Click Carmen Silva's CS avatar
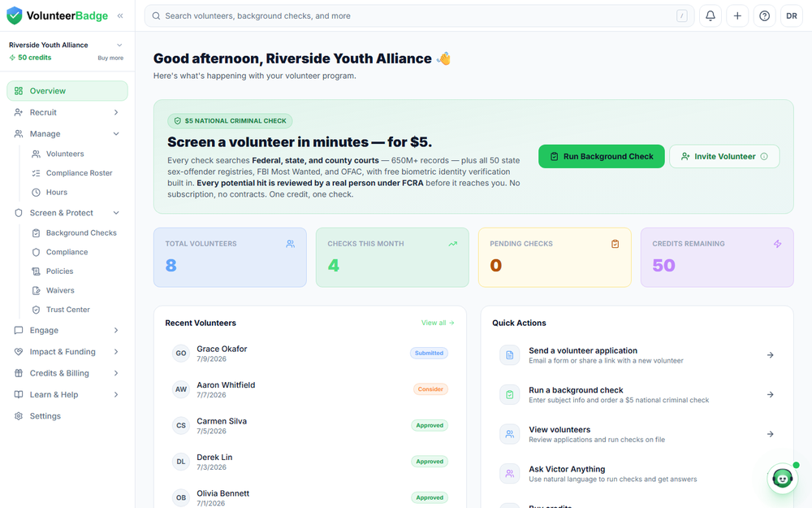 tap(181, 426)
